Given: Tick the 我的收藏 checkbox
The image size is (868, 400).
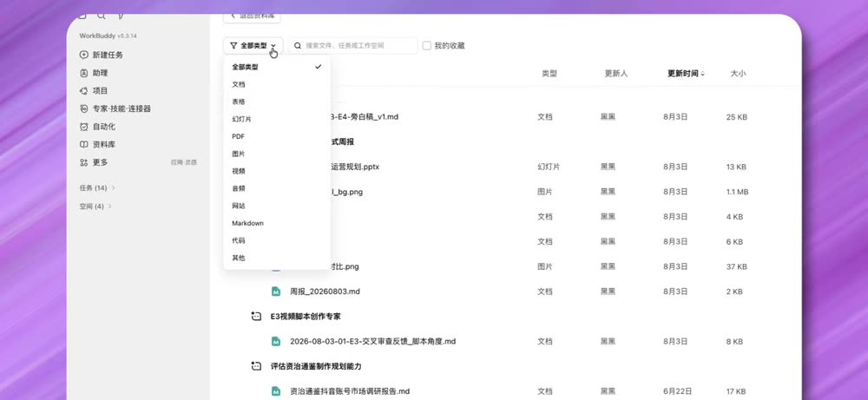Looking at the screenshot, I should (427, 45).
